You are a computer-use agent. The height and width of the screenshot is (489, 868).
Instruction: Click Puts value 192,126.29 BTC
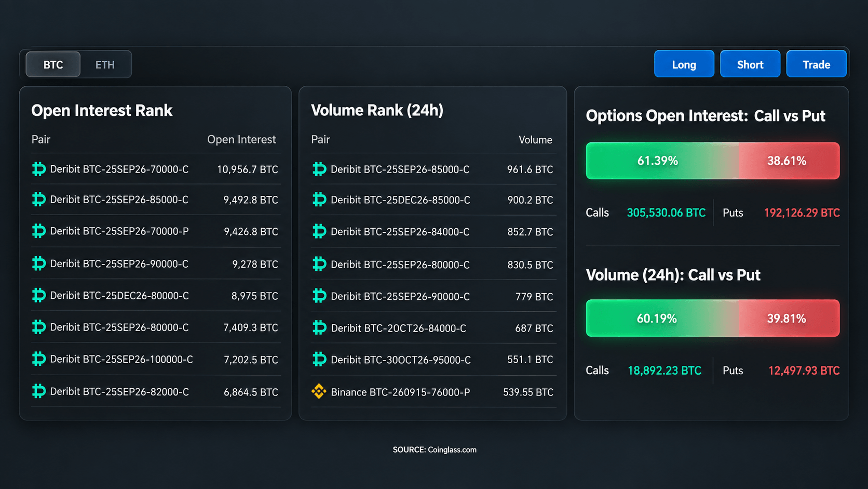tap(802, 213)
